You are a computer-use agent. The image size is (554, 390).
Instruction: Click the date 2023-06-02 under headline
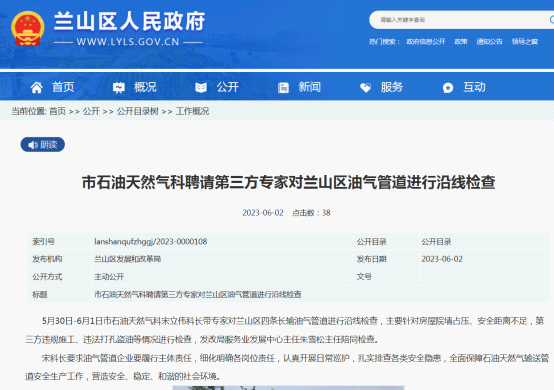coord(263,213)
